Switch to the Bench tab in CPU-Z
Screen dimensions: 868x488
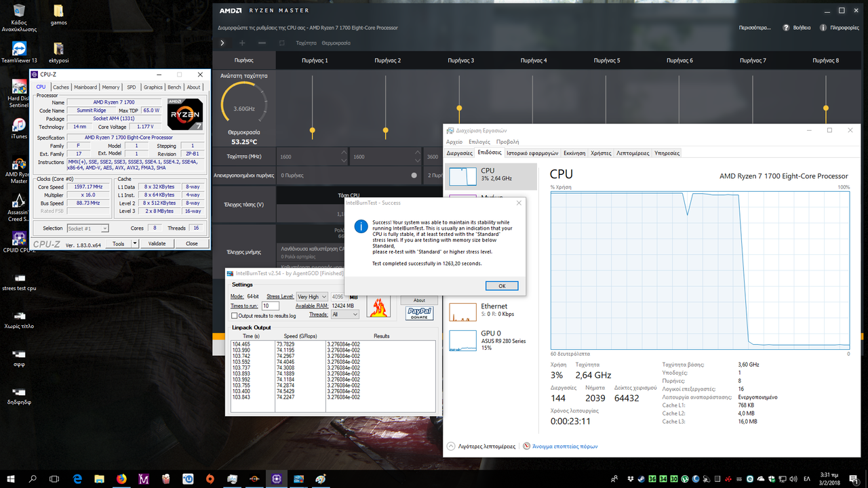(174, 87)
